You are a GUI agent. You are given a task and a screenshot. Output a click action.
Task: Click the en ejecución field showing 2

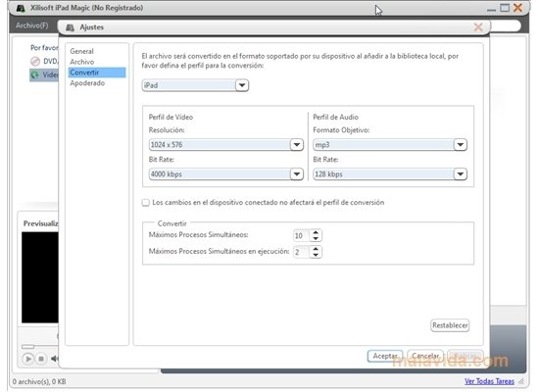(301, 252)
